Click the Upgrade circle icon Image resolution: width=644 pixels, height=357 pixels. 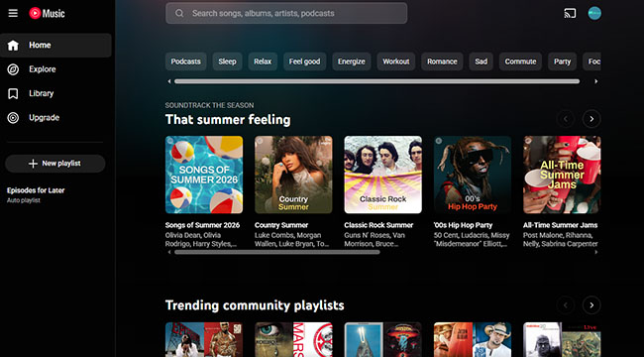[x=13, y=118]
